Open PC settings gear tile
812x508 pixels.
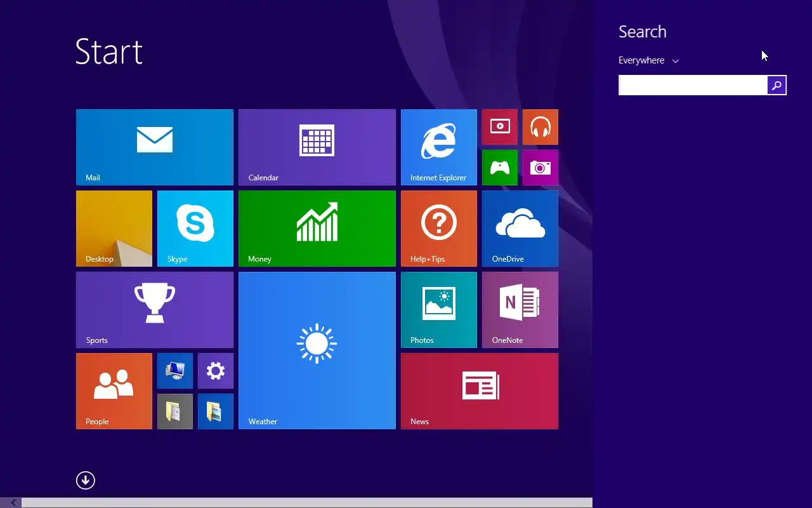[216, 371]
